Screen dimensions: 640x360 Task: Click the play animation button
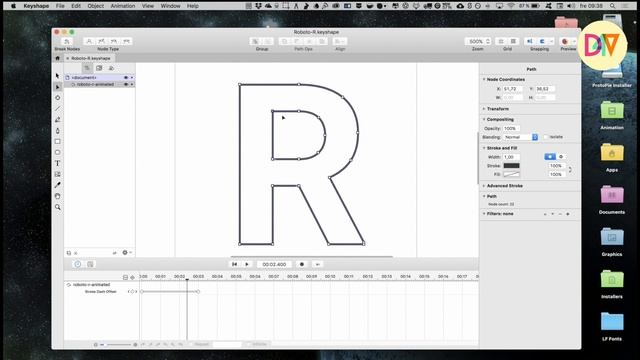pos(247,264)
